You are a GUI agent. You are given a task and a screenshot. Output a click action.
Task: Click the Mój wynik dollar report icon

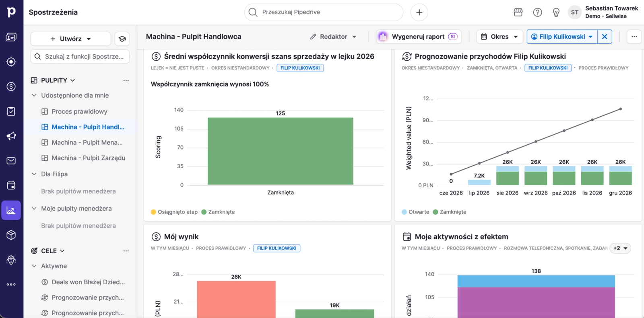point(156,237)
